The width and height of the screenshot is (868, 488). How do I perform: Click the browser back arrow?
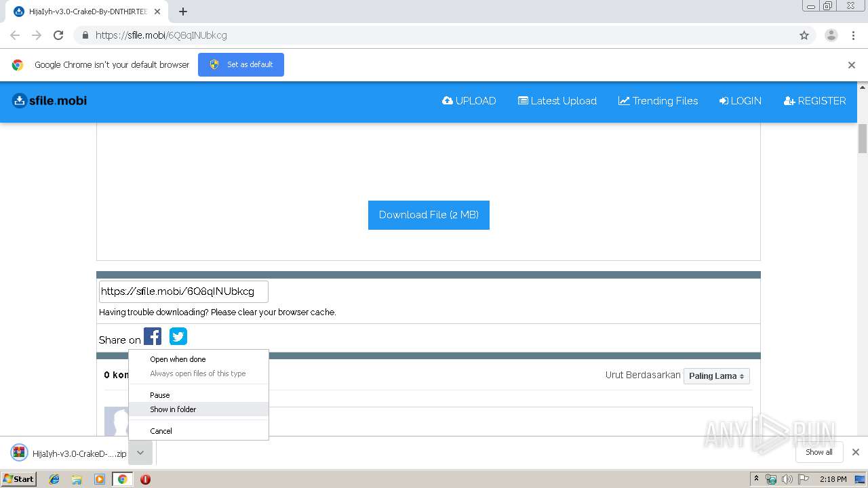tap(15, 35)
